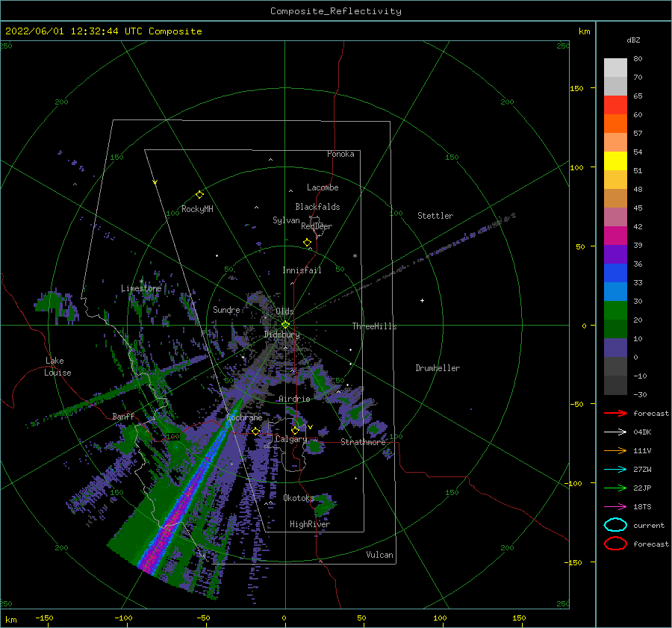Click the Ponoka town label
The image size is (672, 628).
tap(340, 154)
